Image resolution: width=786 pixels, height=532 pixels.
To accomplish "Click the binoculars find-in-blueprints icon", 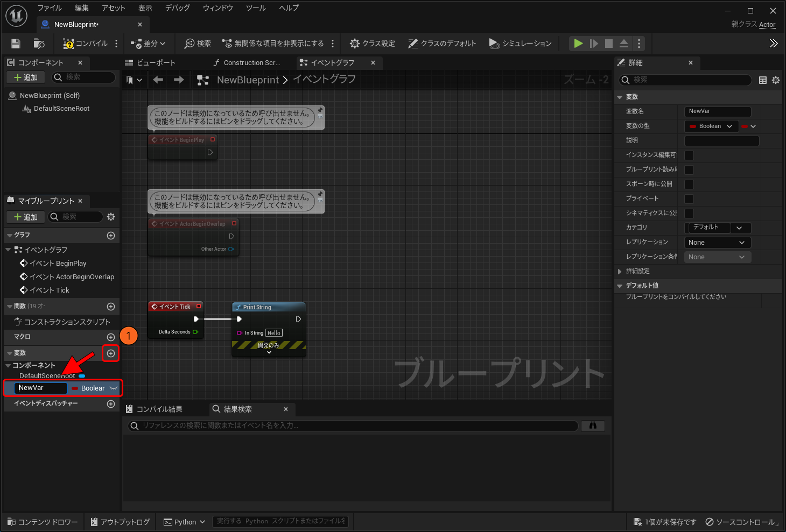I will (593, 425).
